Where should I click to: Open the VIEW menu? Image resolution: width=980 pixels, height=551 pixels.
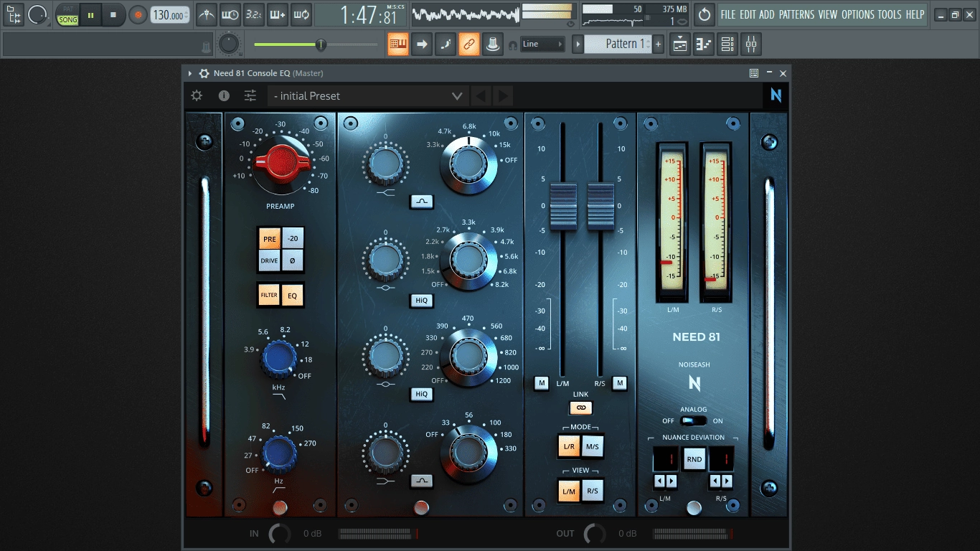point(828,14)
